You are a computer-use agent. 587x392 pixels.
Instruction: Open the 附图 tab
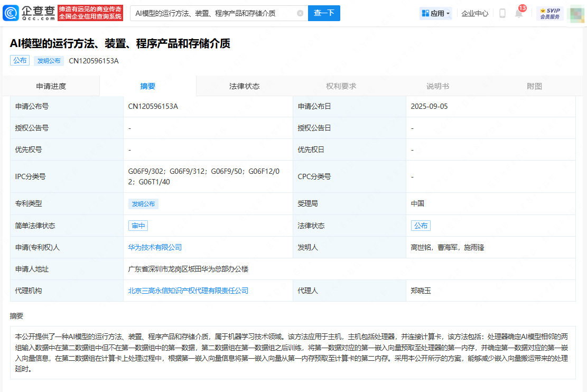pyautogui.click(x=534, y=86)
